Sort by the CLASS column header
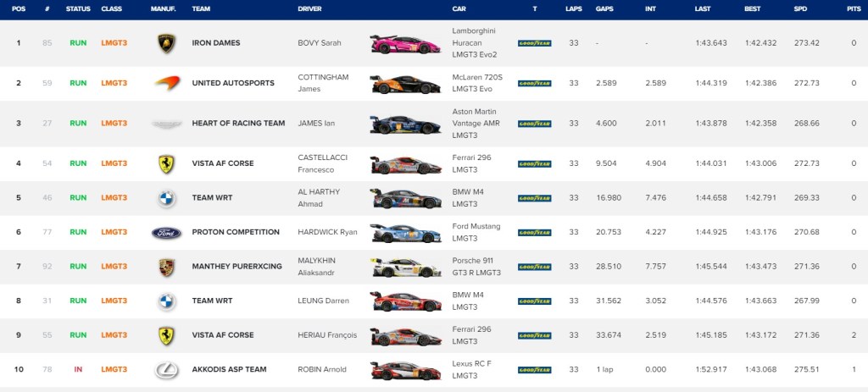This screenshot has width=868, height=392. pos(112,8)
